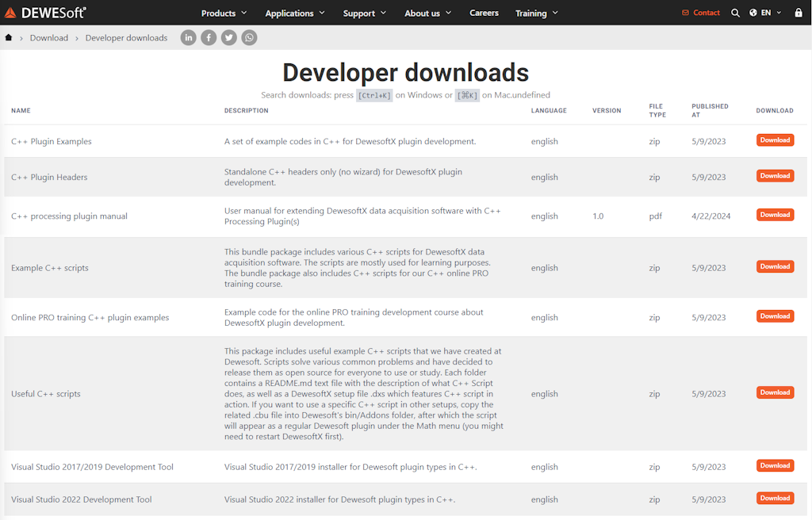Viewport: 812px width, 520px height.
Task: Select Example C++ scripts name
Action: click(50, 268)
